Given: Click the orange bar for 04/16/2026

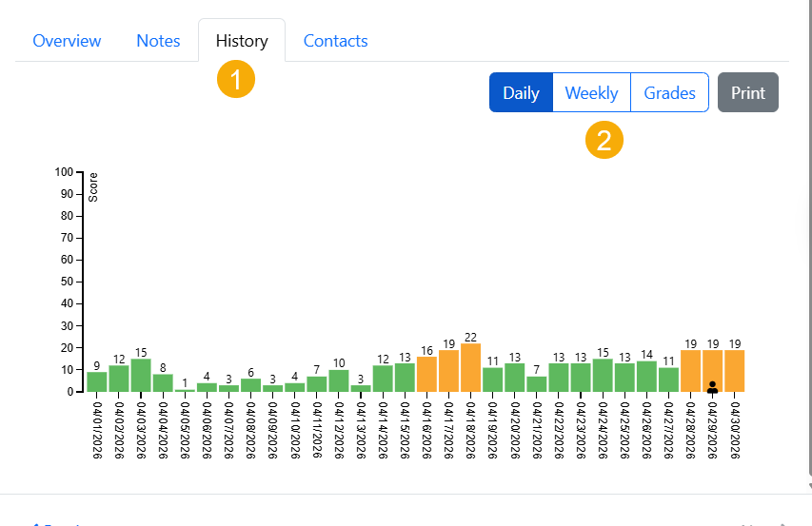Looking at the screenshot, I should click(x=426, y=375).
